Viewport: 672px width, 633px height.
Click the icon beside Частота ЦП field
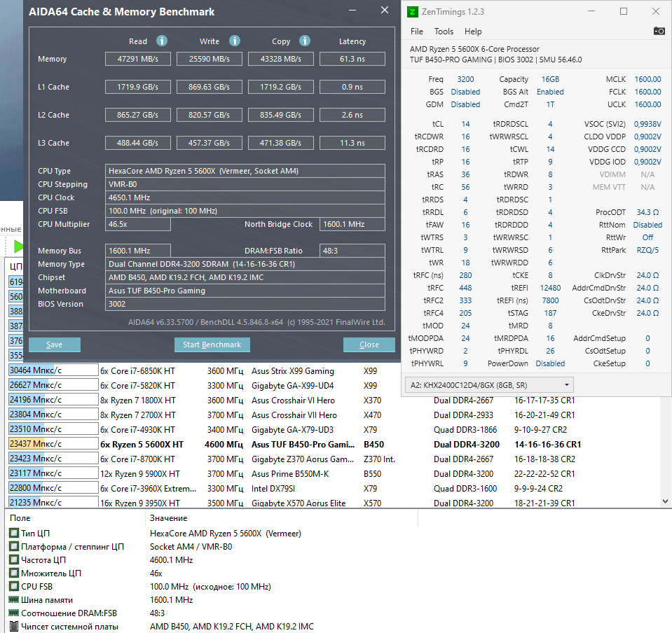tap(14, 559)
